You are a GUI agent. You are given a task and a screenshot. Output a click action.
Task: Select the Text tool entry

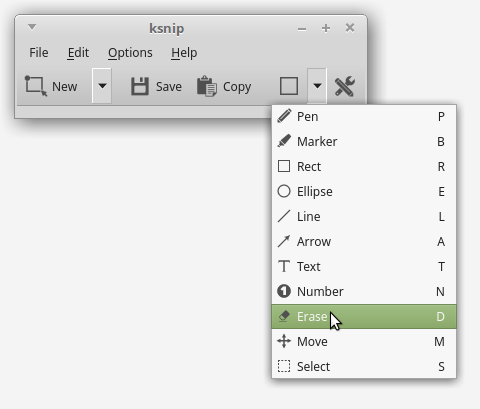364,267
